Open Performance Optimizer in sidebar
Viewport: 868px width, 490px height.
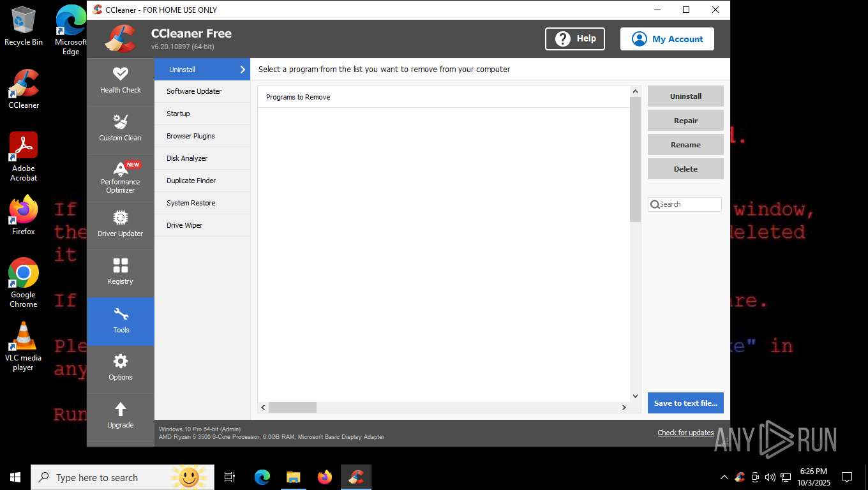point(121,178)
